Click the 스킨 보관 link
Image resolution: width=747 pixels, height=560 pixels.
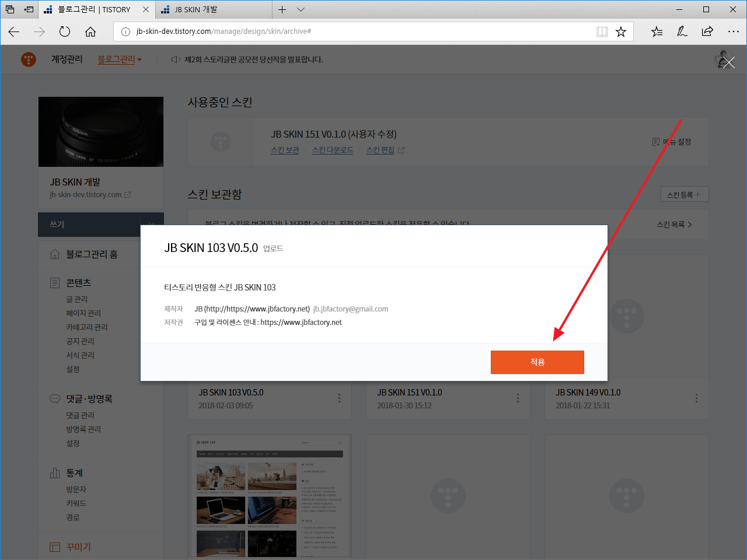(285, 150)
